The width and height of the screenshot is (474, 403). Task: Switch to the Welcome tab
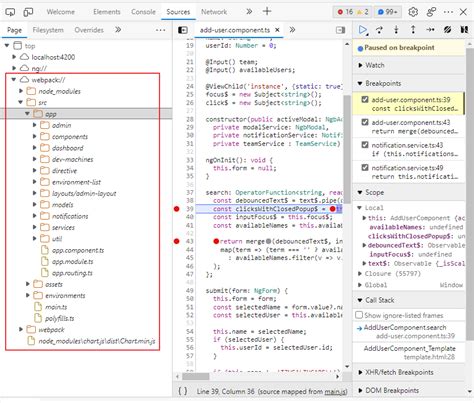61,12
